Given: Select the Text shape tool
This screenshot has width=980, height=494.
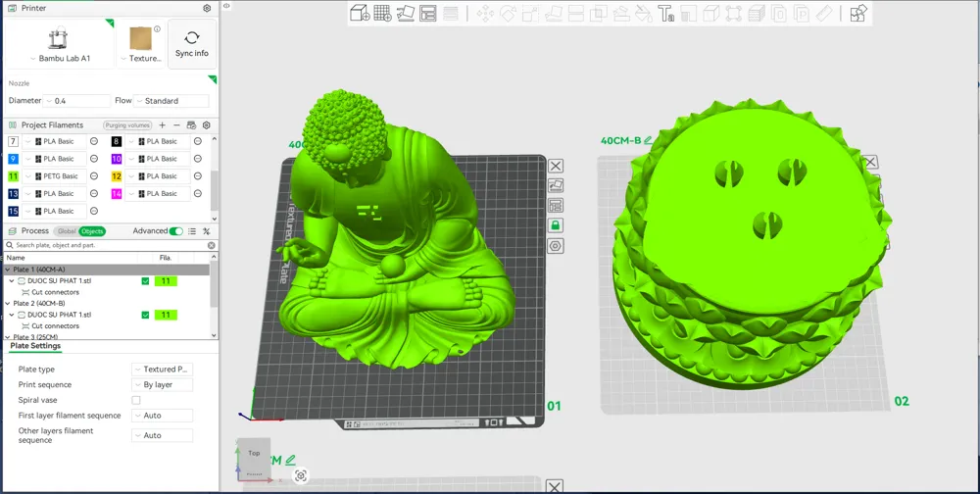Looking at the screenshot, I should (x=666, y=13).
